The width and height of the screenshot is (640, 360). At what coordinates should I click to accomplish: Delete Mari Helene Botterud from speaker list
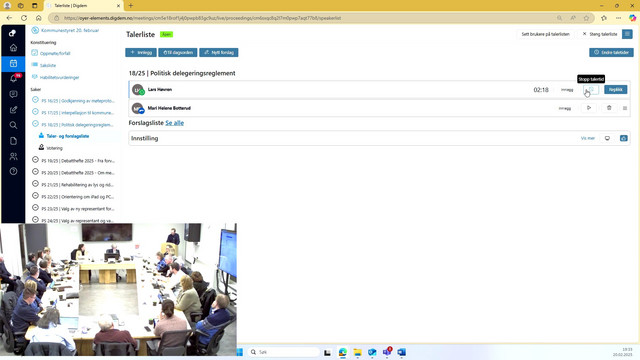pyautogui.click(x=609, y=108)
